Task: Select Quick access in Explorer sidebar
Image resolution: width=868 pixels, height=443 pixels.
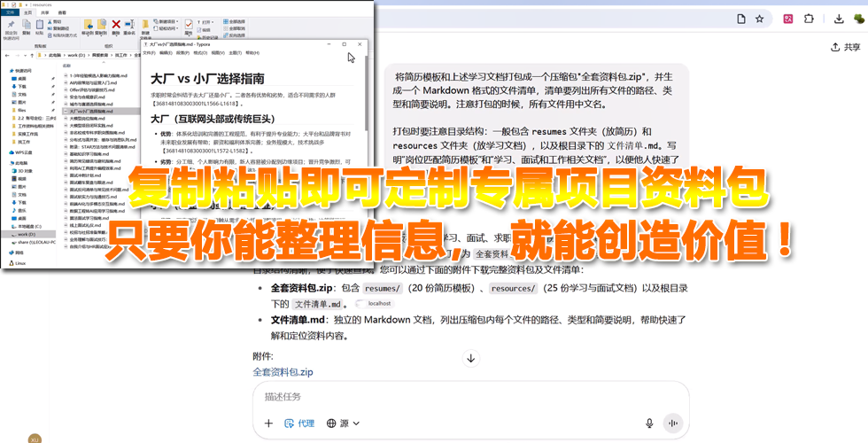Action: (21, 71)
